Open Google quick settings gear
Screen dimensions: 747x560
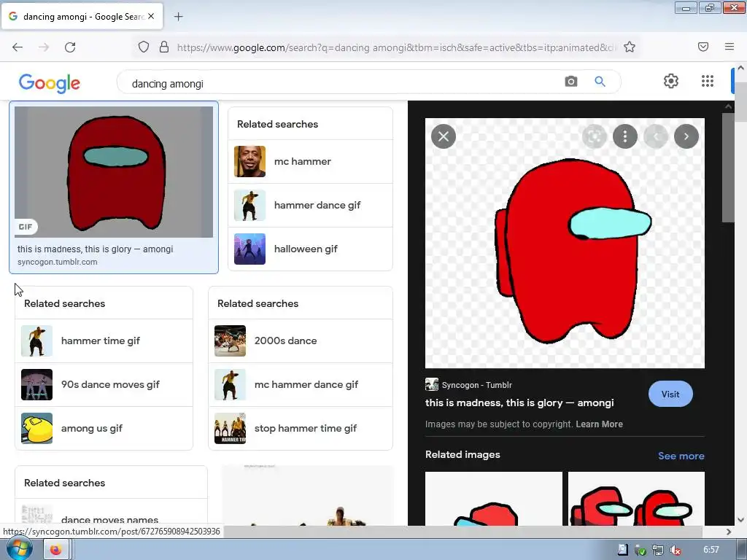tap(671, 81)
